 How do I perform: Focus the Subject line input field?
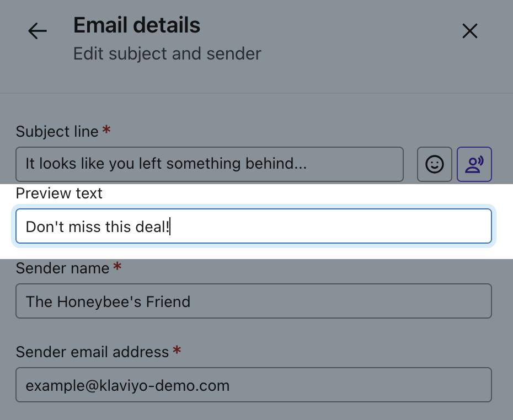[210, 164]
